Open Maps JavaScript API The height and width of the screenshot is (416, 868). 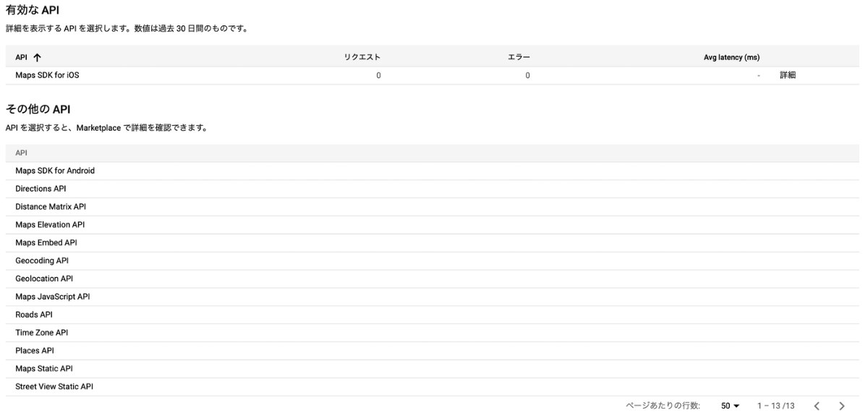(x=53, y=297)
